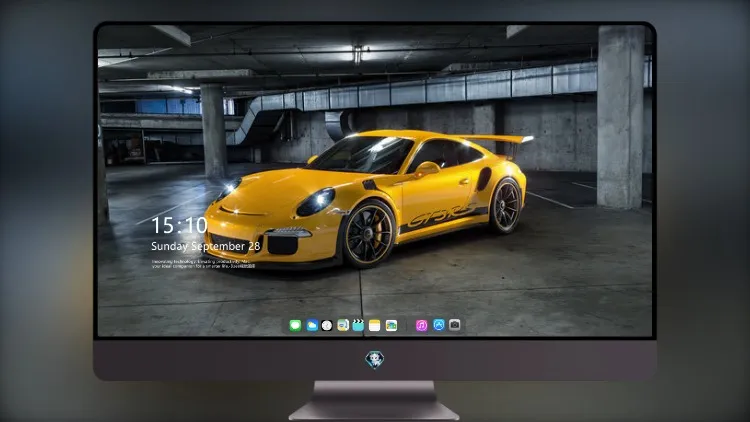Launch the pink iTunes music app
This screenshot has width=750, height=422.
coord(421,326)
